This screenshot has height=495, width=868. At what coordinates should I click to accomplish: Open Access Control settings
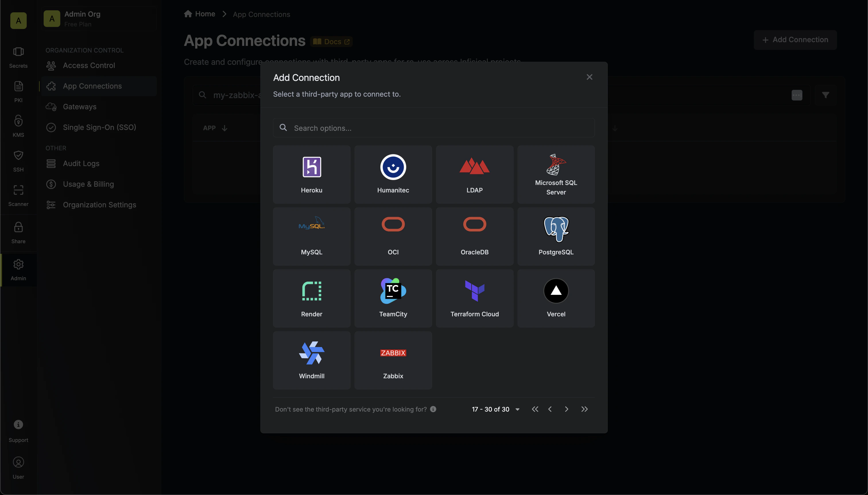click(x=99, y=65)
